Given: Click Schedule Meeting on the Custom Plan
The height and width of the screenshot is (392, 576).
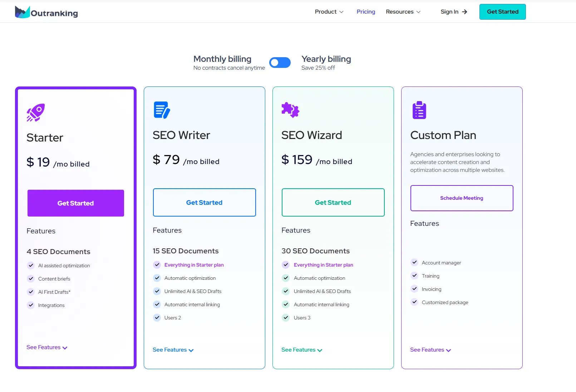Looking at the screenshot, I should (462, 198).
